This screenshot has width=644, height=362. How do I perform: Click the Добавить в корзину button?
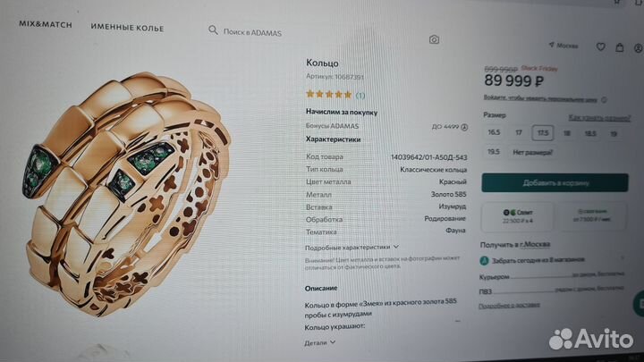coord(555,182)
